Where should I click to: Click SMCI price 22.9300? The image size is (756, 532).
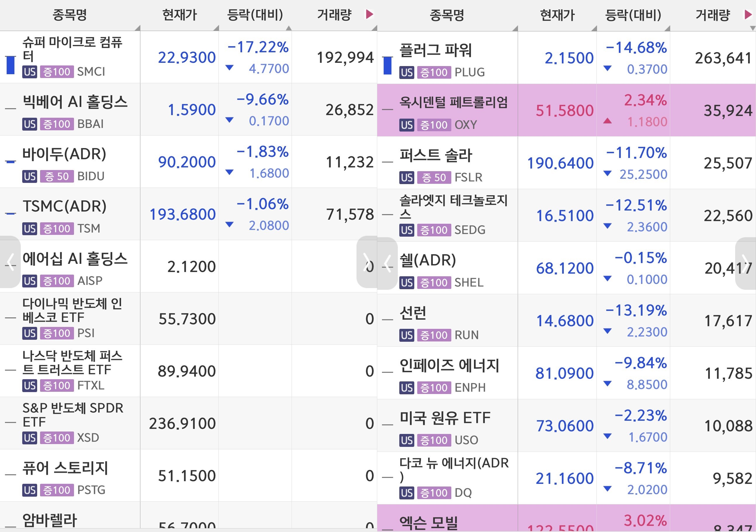pyautogui.click(x=187, y=57)
